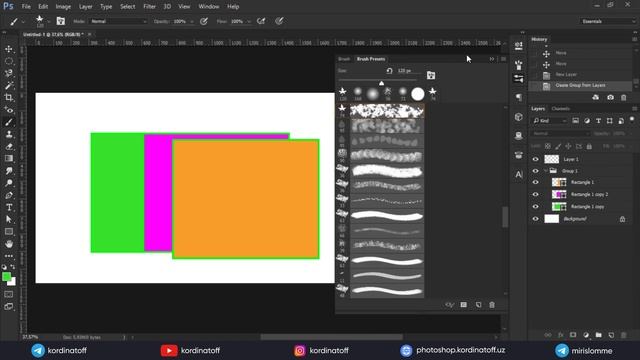Toggle pressure for size icon
Screen dimensions: 640x360
[279, 21]
